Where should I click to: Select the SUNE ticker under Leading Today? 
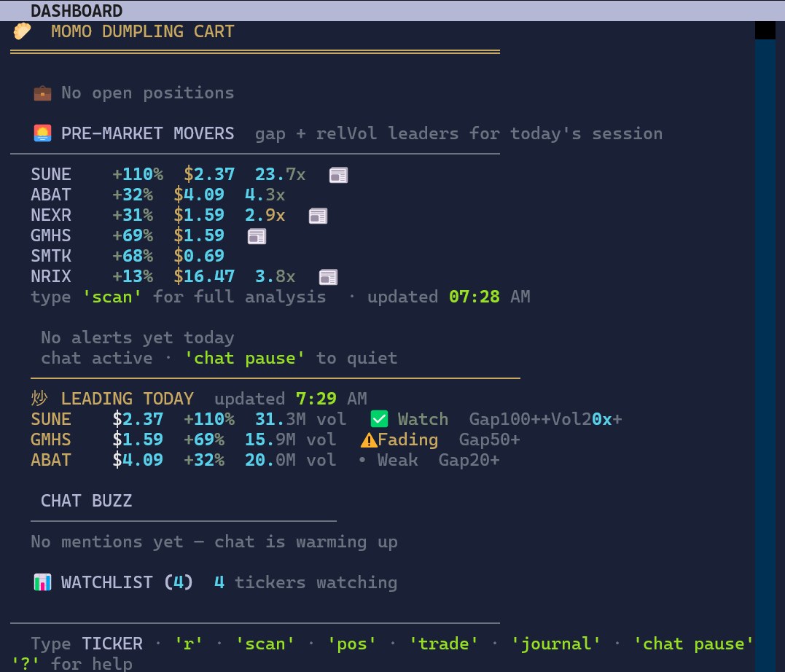tap(51, 419)
